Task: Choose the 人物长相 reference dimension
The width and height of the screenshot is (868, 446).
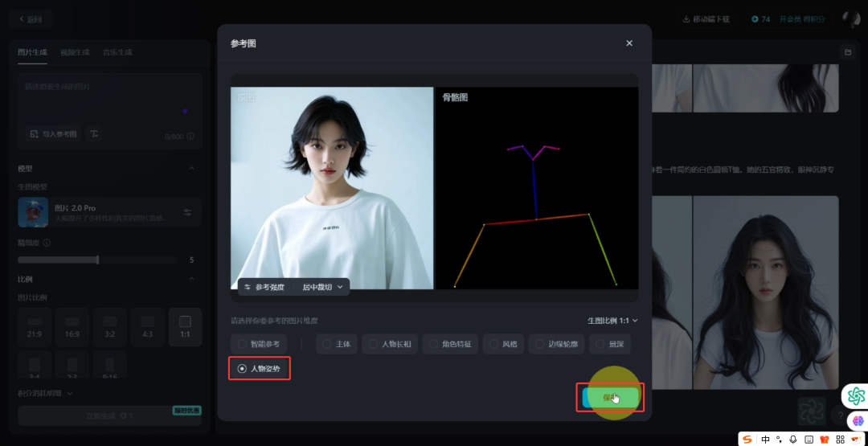Action: pos(390,344)
